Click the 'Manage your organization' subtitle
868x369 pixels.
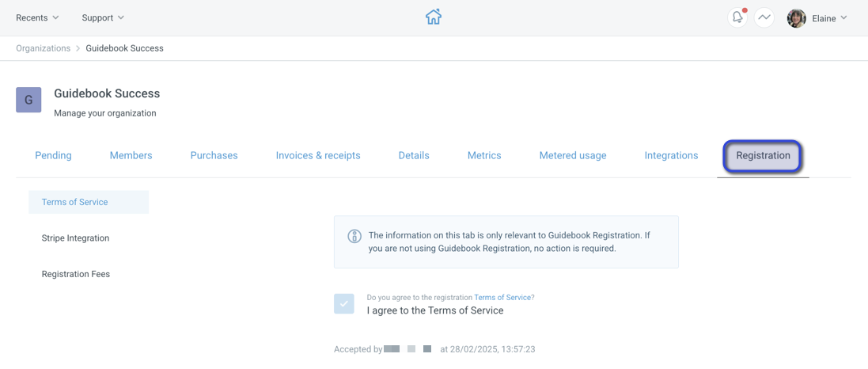pyautogui.click(x=105, y=113)
